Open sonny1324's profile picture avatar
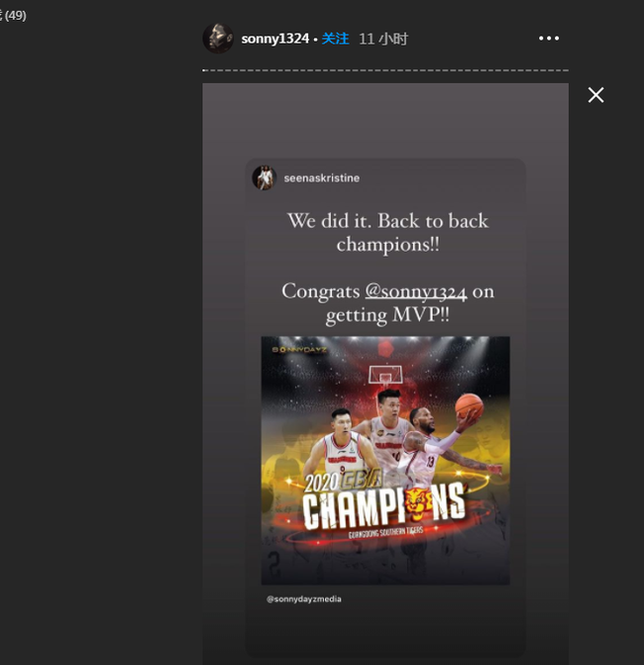Image resolution: width=644 pixels, height=665 pixels. [218, 39]
